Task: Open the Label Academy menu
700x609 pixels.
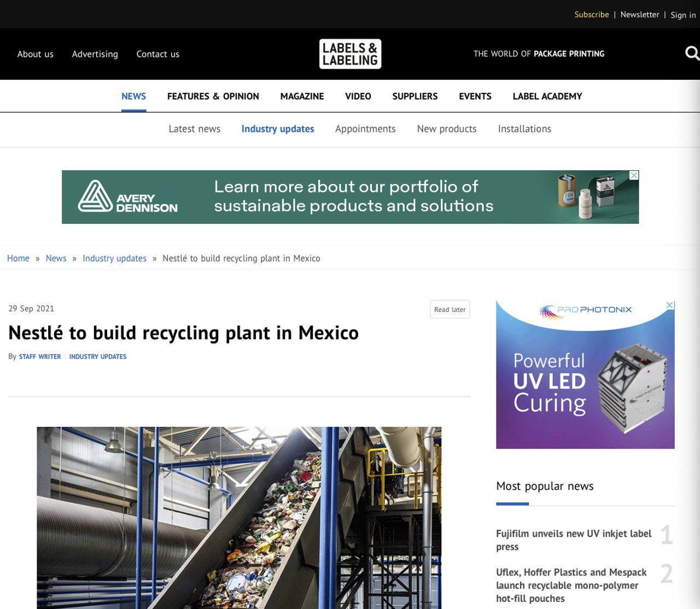Action: 547,96
